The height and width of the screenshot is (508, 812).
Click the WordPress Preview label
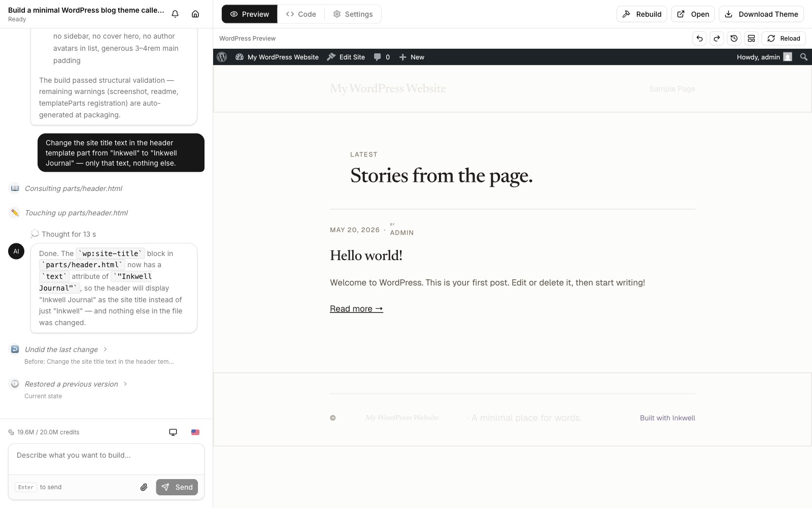(x=247, y=39)
